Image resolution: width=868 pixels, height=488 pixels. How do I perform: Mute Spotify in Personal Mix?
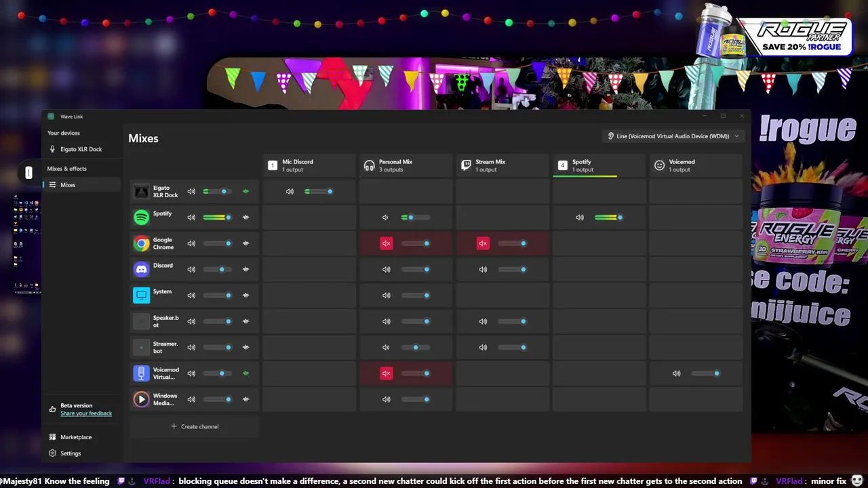pos(385,218)
